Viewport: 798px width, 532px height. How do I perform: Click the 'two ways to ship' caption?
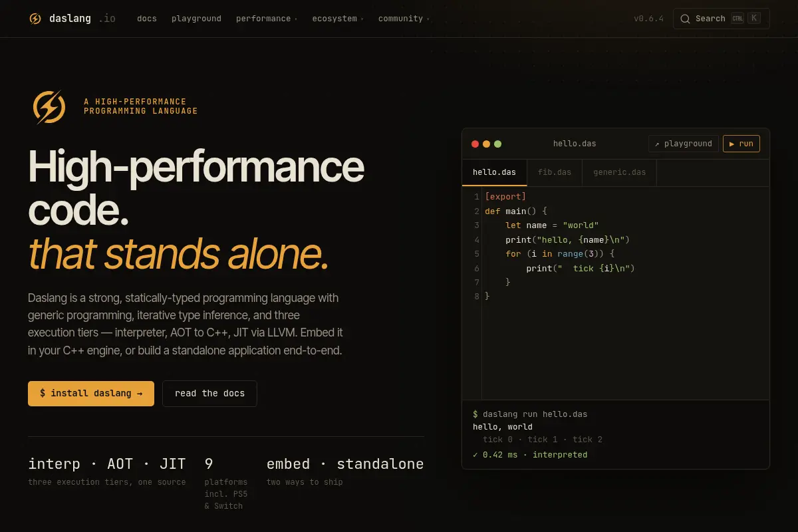click(305, 482)
